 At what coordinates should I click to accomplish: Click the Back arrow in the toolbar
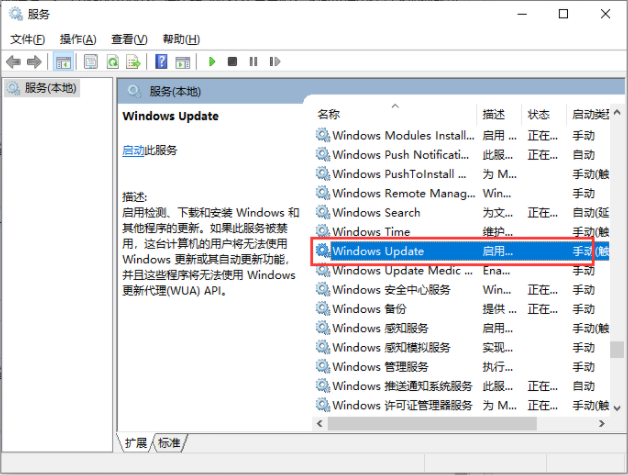(14, 62)
